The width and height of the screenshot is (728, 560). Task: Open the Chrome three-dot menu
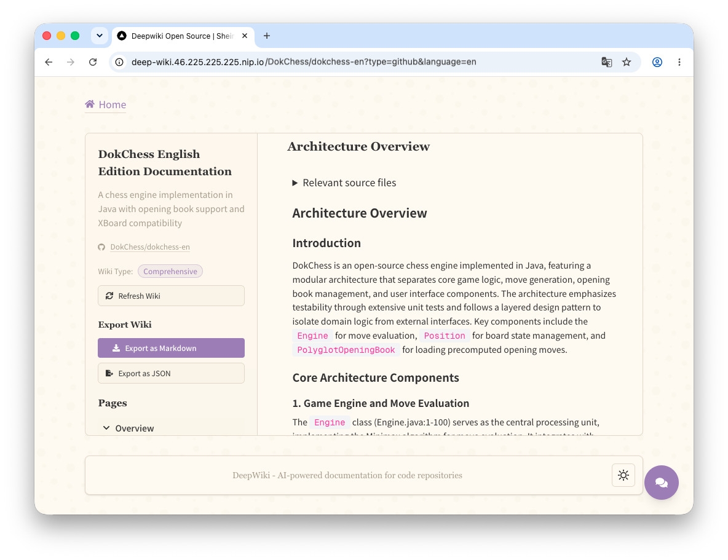[x=679, y=62]
